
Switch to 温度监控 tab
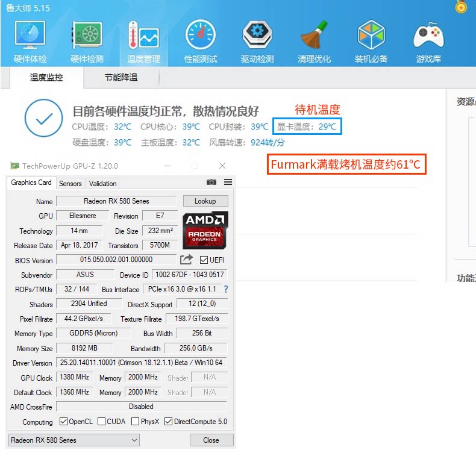(46, 78)
